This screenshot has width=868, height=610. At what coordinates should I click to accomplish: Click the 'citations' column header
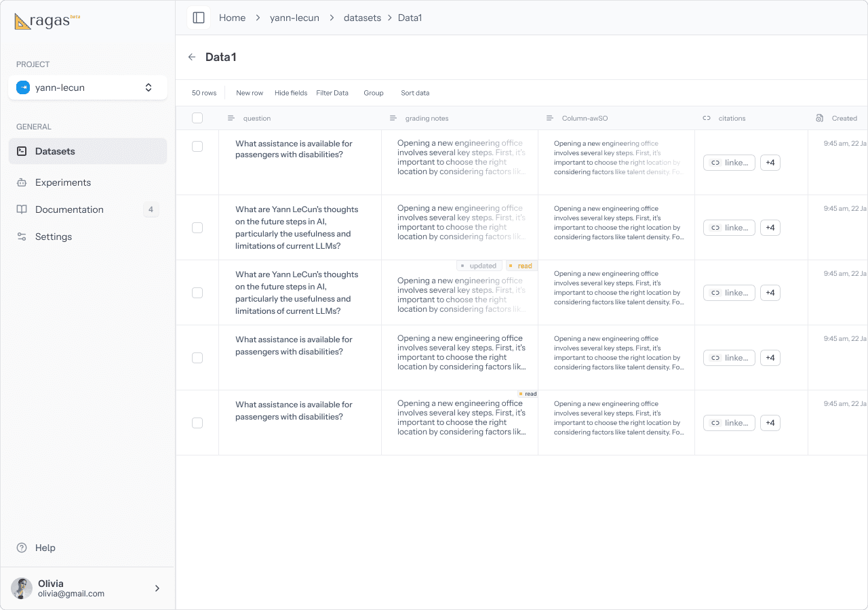point(732,118)
